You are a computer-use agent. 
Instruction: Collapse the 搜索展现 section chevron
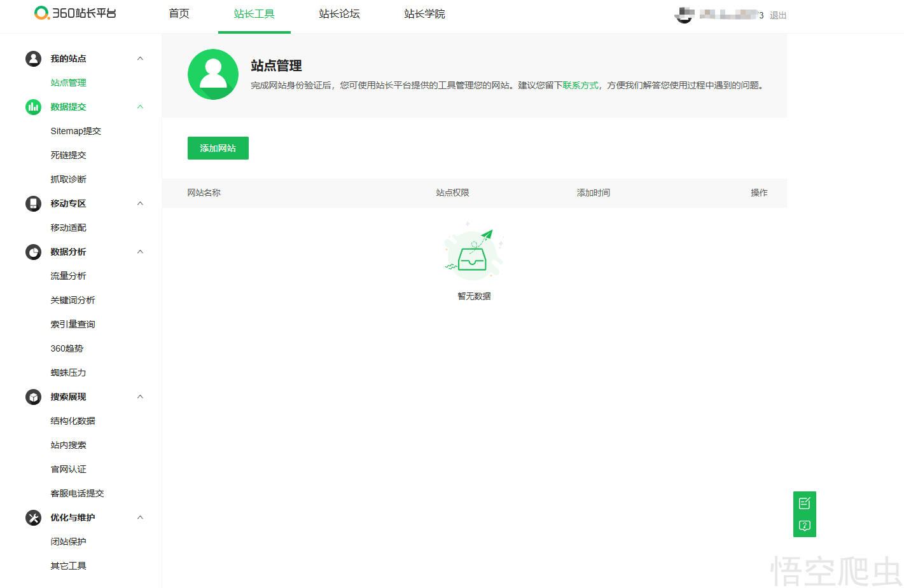pos(141,397)
